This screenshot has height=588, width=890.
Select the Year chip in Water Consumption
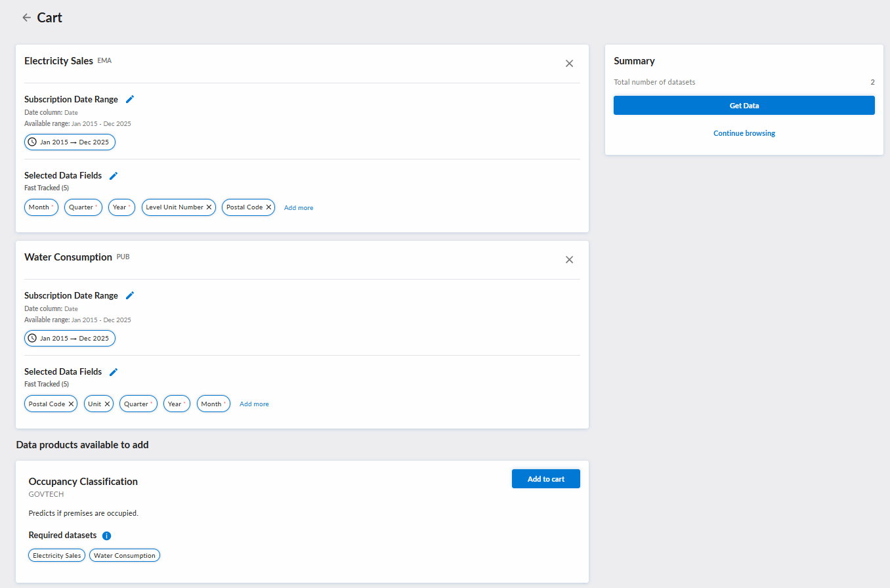coord(177,404)
